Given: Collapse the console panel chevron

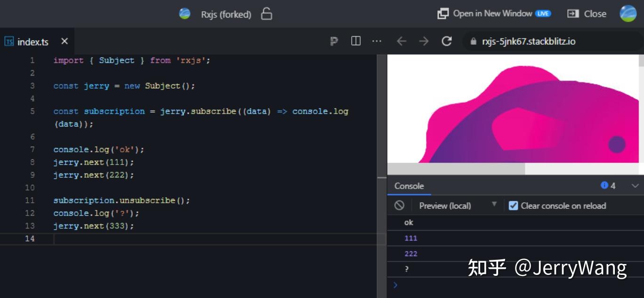Looking at the screenshot, I should (635, 186).
